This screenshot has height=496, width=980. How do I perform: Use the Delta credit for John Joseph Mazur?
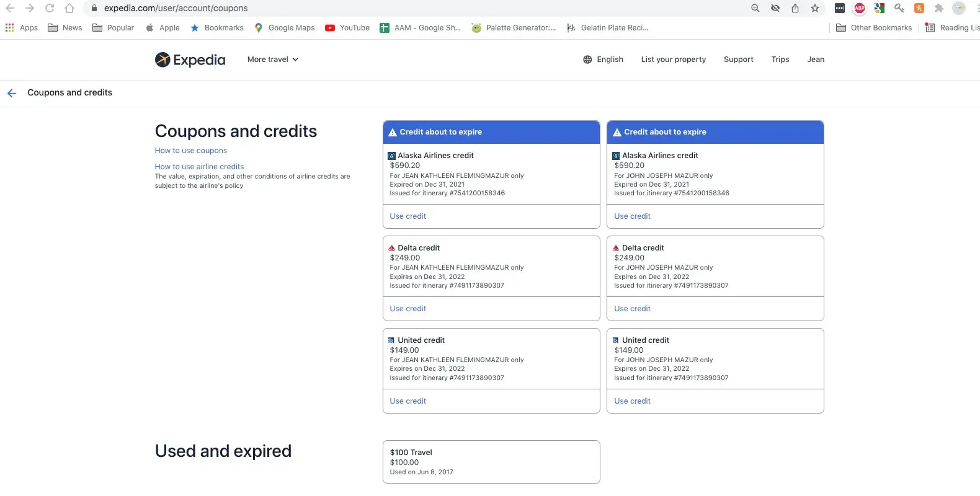632,309
